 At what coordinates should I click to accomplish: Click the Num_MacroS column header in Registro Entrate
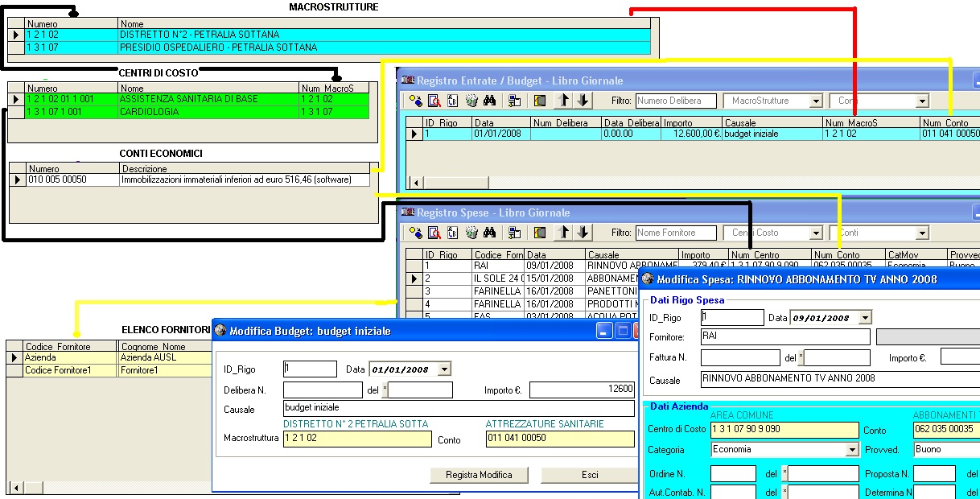coord(871,123)
